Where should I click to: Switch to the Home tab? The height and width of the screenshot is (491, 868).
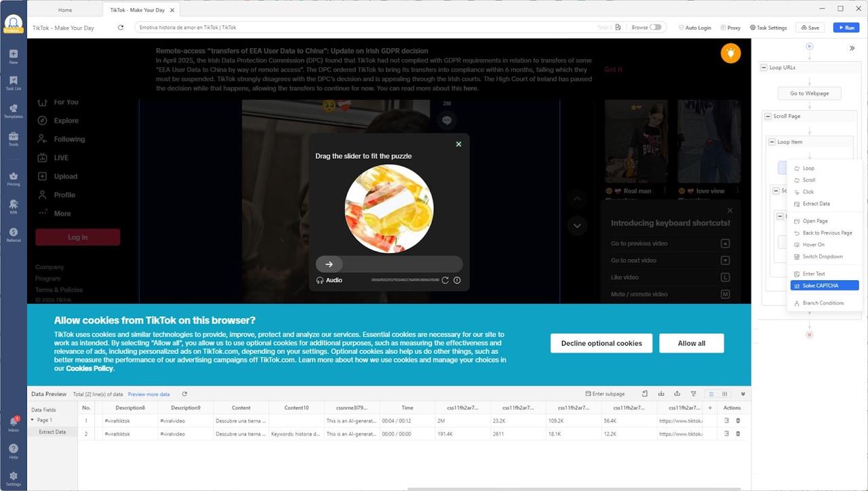(65, 9)
